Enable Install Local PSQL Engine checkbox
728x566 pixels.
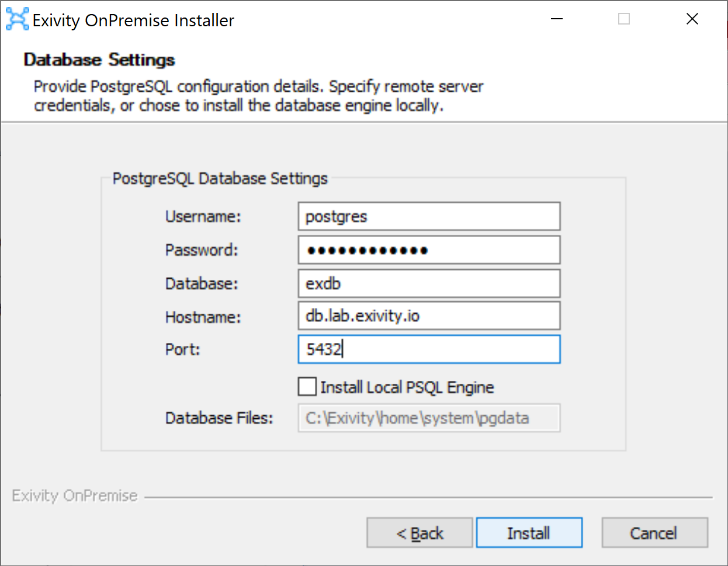tap(307, 387)
